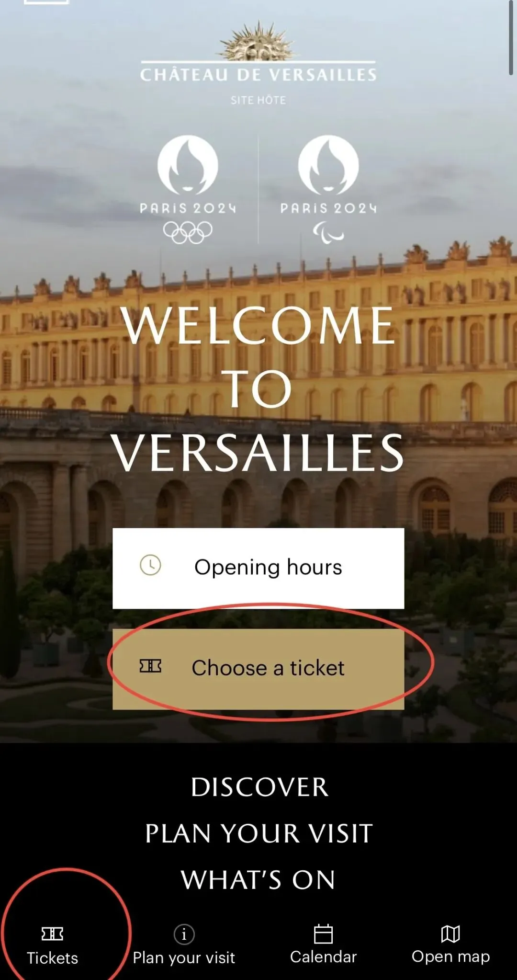Click the clock icon beside Opening hours
517x980 pixels.
pyautogui.click(x=150, y=565)
